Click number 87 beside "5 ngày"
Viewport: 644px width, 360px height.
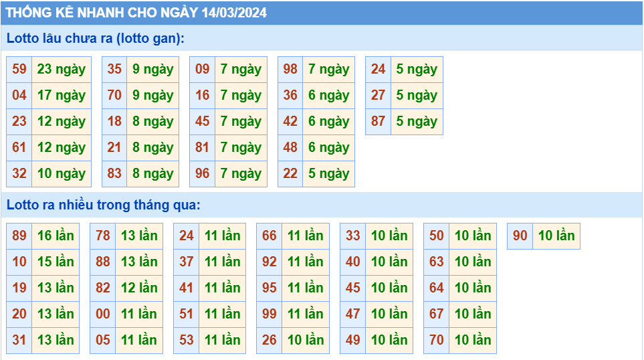coord(379,122)
